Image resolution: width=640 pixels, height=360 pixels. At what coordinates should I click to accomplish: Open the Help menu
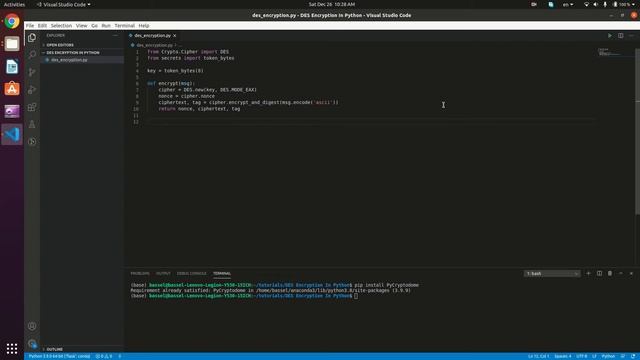pos(144,25)
